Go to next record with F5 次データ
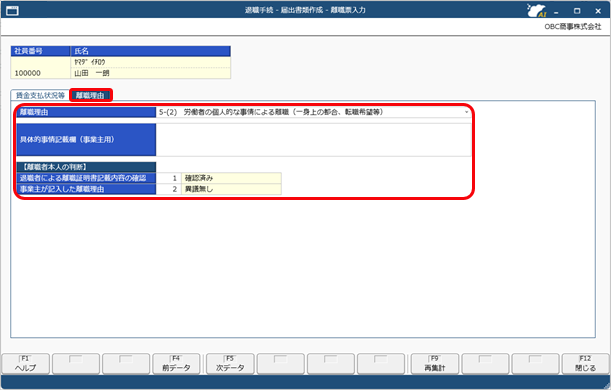The height and width of the screenshot is (390, 611). click(230, 364)
